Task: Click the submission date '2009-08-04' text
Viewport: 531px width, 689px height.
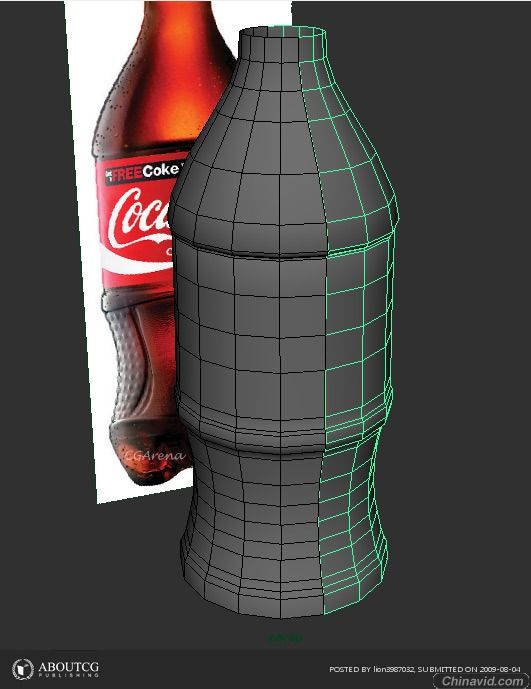Action: coord(499,669)
